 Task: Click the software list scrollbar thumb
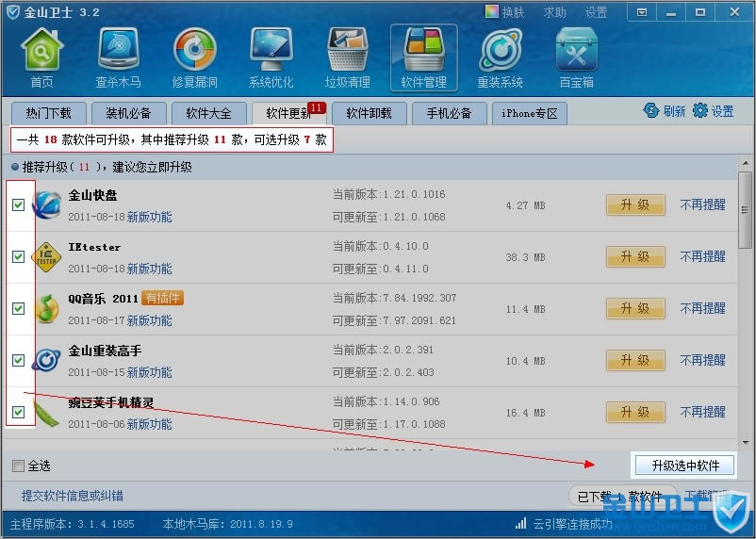(x=746, y=210)
